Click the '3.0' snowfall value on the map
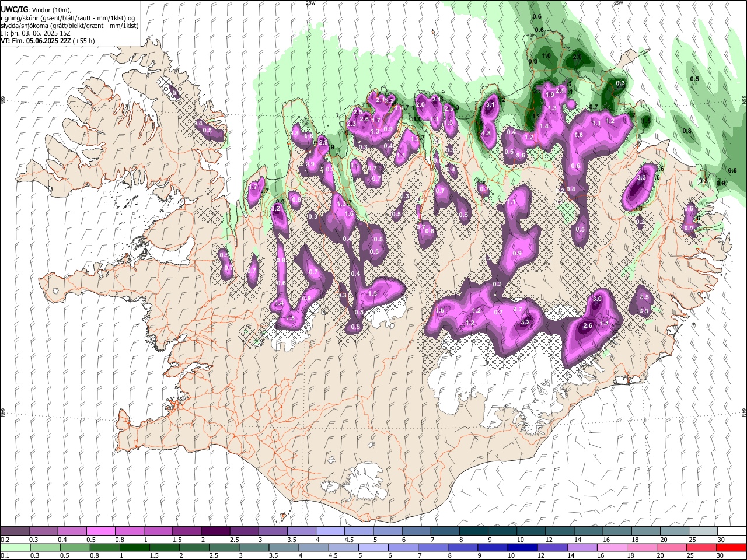Image resolution: width=747 pixels, height=560 pixels. click(597, 299)
